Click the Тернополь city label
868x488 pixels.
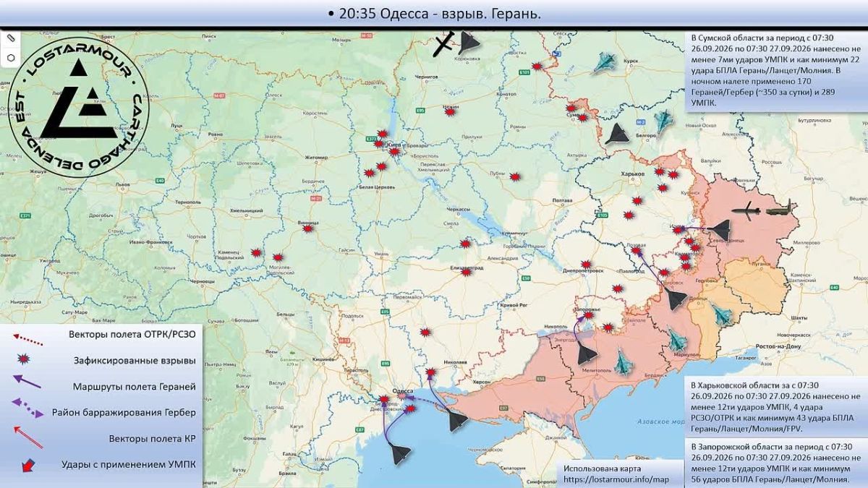click(x=188, y=201)
